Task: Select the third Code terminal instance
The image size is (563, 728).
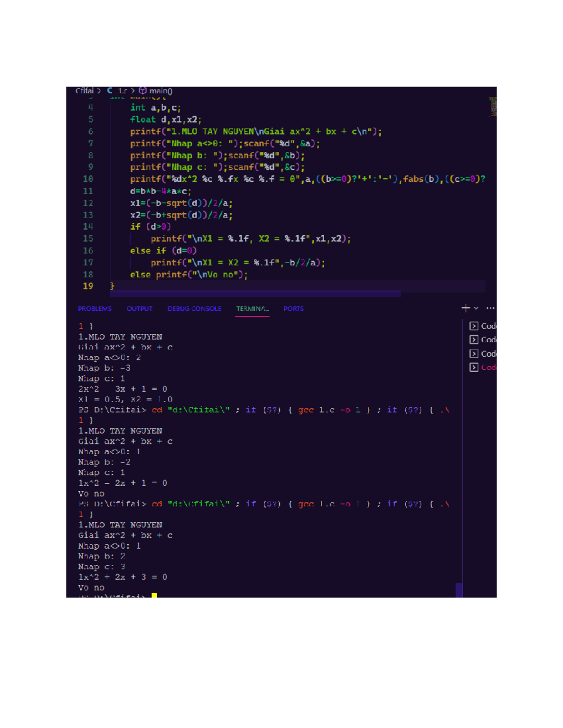Action: point(483,353)
